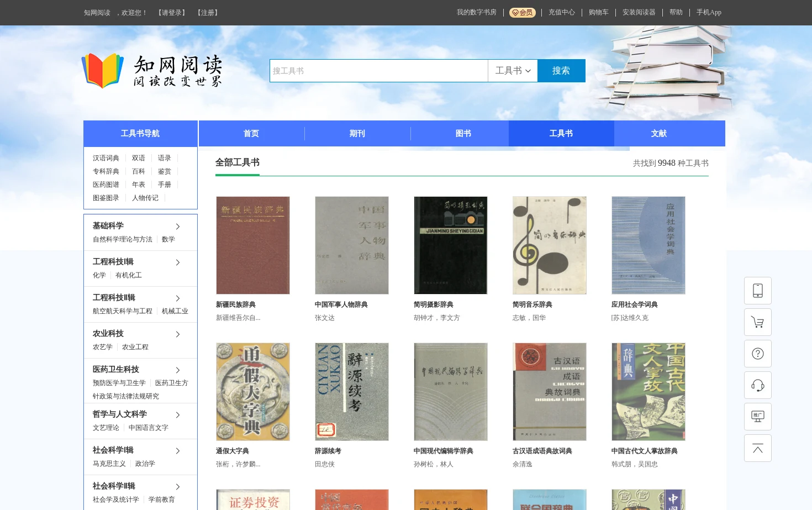Expand the 基础科学 category arrow
This screenshot has width=812, height=510.
pyautogui.click(x=178, y=227)
